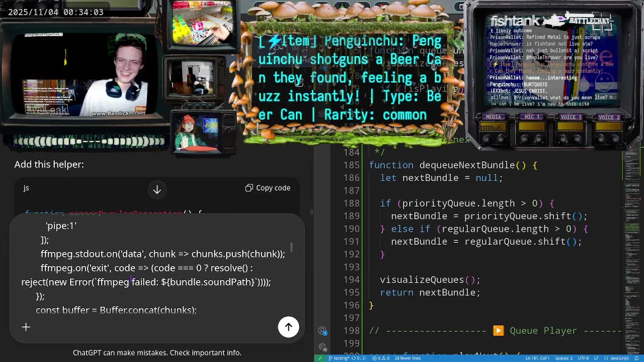Click 'function dequeueNextBundle() {' code line
This screenshot has height=362, width=644.
tap(453, 165)
